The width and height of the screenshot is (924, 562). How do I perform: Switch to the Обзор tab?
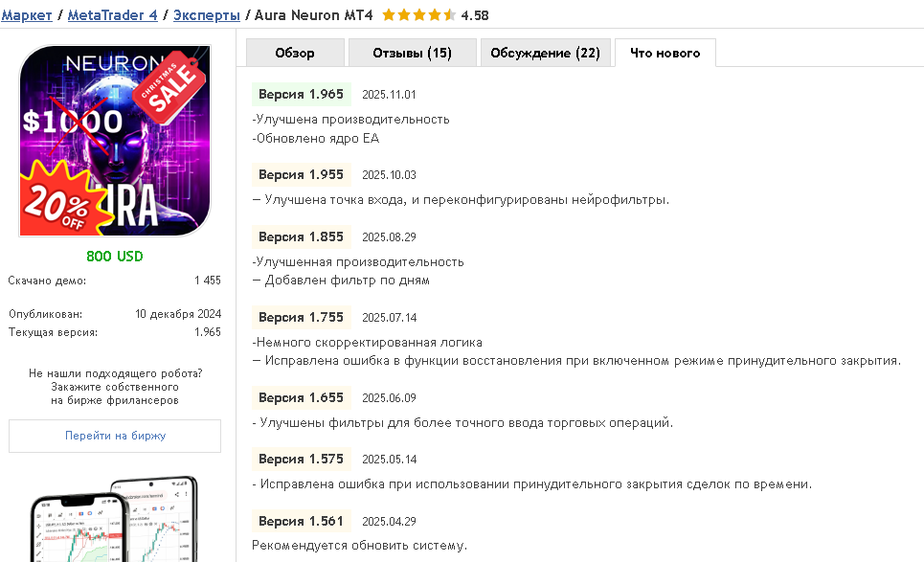pos(295,53)
